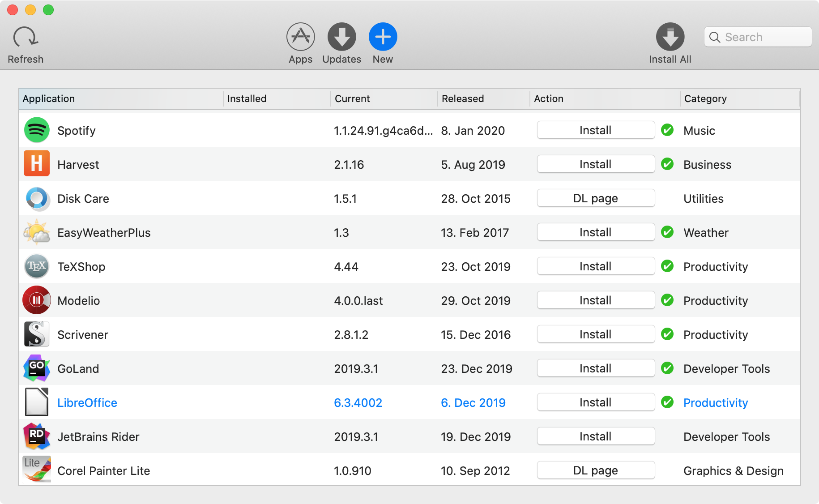This screenshot has height=504, width=819.
Task: Install EasyWeatherPlus
Action: [596, 232]
